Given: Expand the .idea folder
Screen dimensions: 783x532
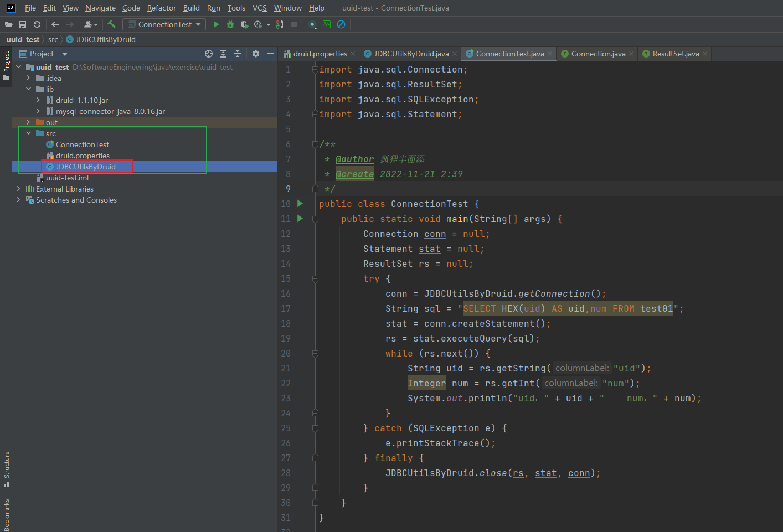Looking at the screenshot, I should click(x=28, y=78).
